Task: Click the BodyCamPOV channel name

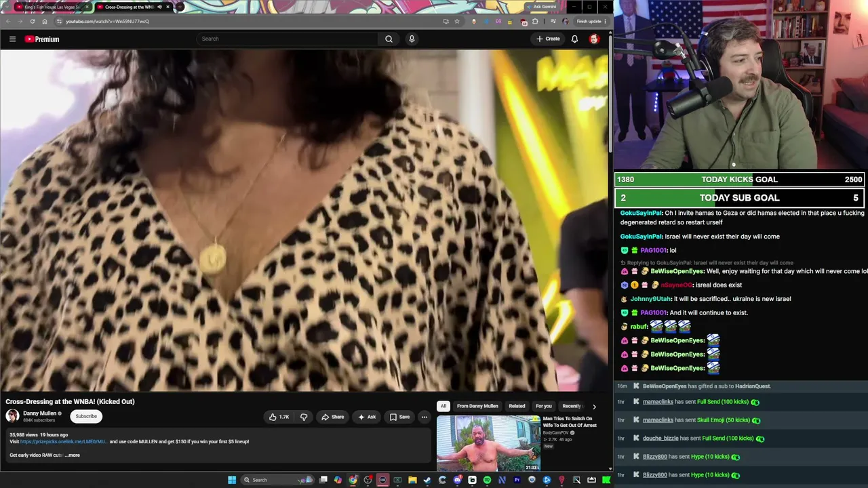Action: point(556,433)
